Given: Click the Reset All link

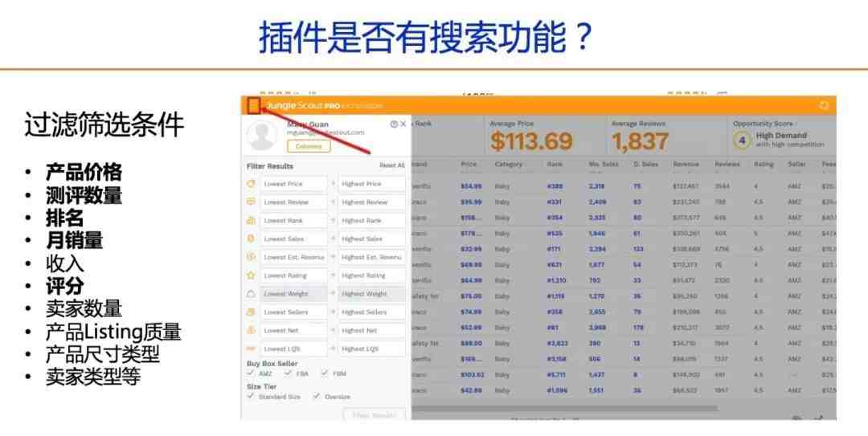Looking at the screenshot, I should tap(392, 165).
